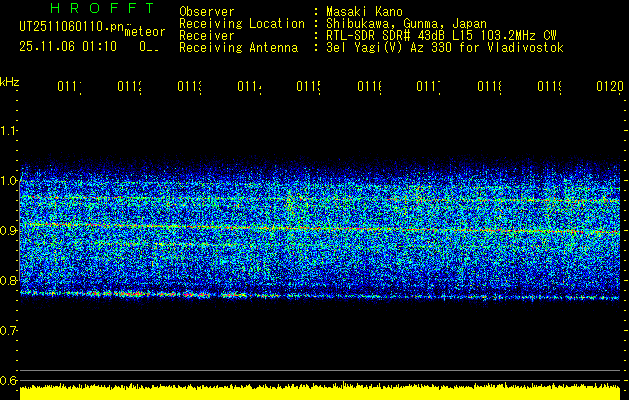629x400 pixels.
Task: Click the word meteor label
Action: coord(144,32)
